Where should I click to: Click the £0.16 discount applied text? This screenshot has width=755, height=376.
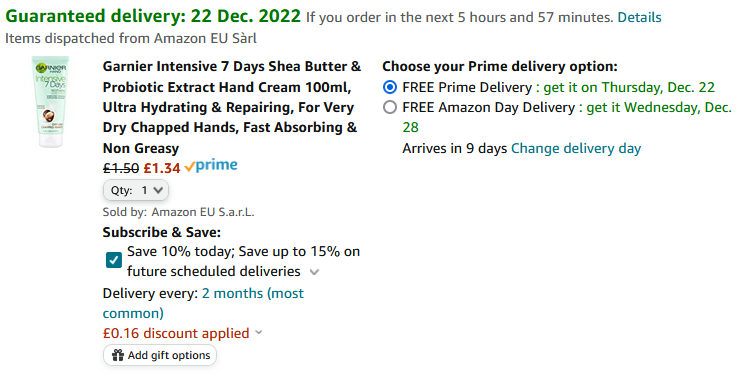[176, 333]
